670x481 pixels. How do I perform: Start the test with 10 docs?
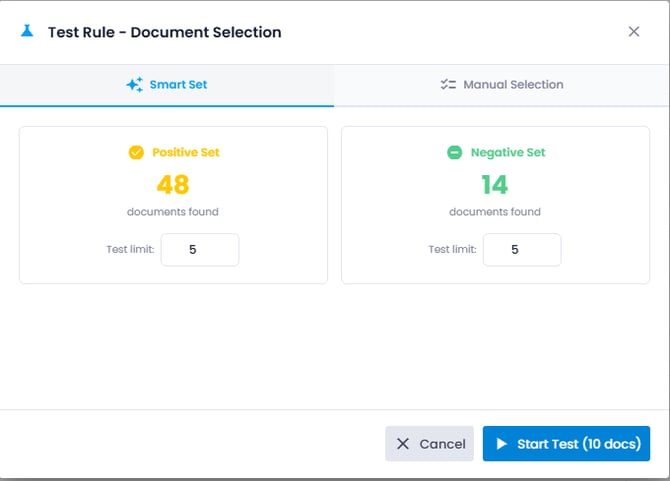point(567,444)
